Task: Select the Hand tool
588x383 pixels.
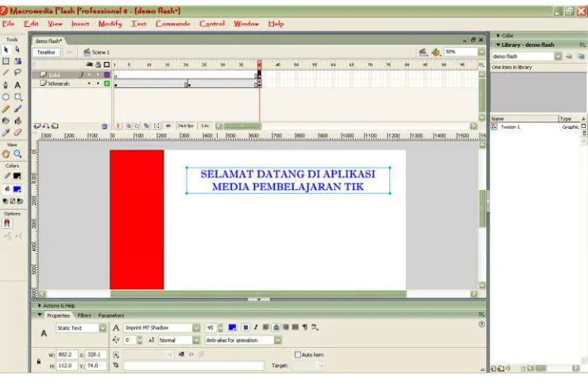Action: tap(6, 154)
